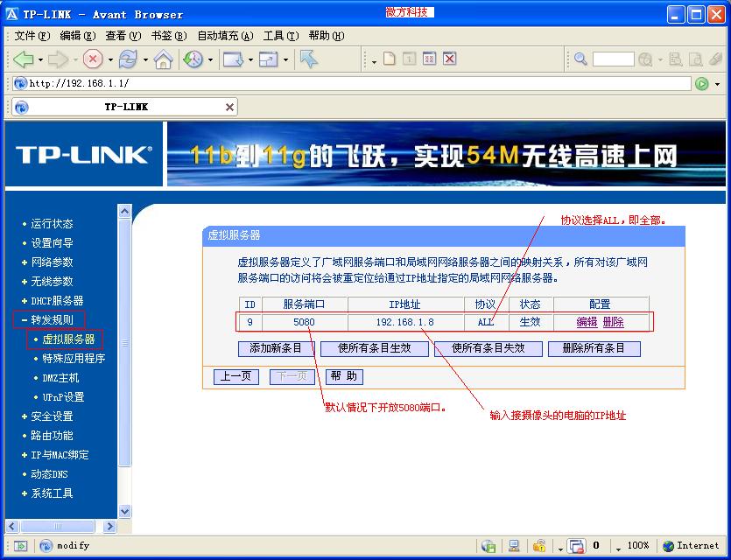Expand the 安全设置 menu section
Screen dimensions: 731x560
click(x=25, y=416)
